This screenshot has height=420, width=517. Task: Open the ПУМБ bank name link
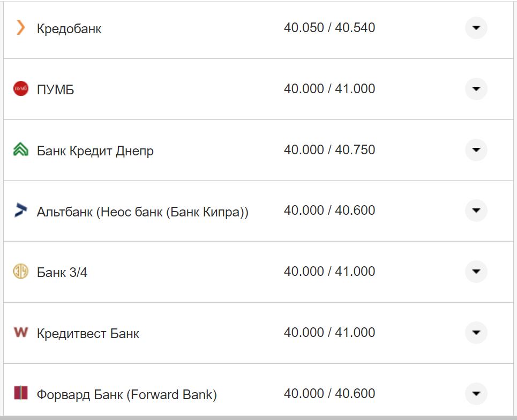tap(55, 90)
